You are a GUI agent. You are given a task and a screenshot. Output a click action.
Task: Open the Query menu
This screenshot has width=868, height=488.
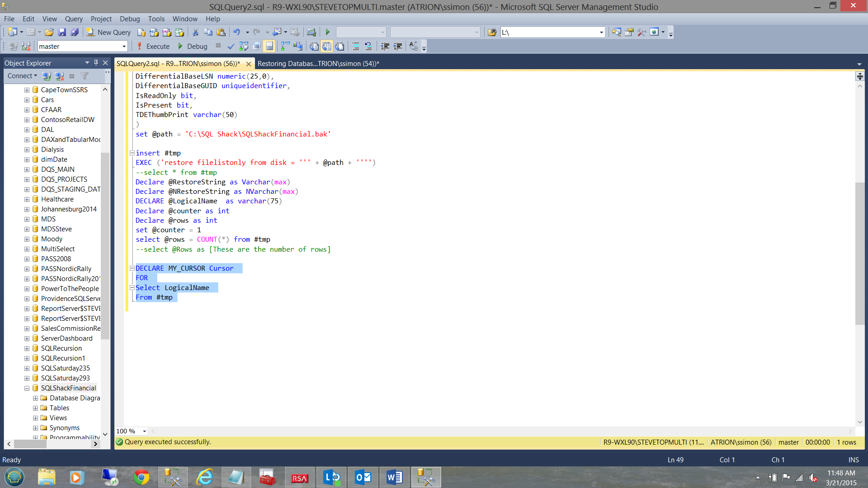tap(73, 19)
